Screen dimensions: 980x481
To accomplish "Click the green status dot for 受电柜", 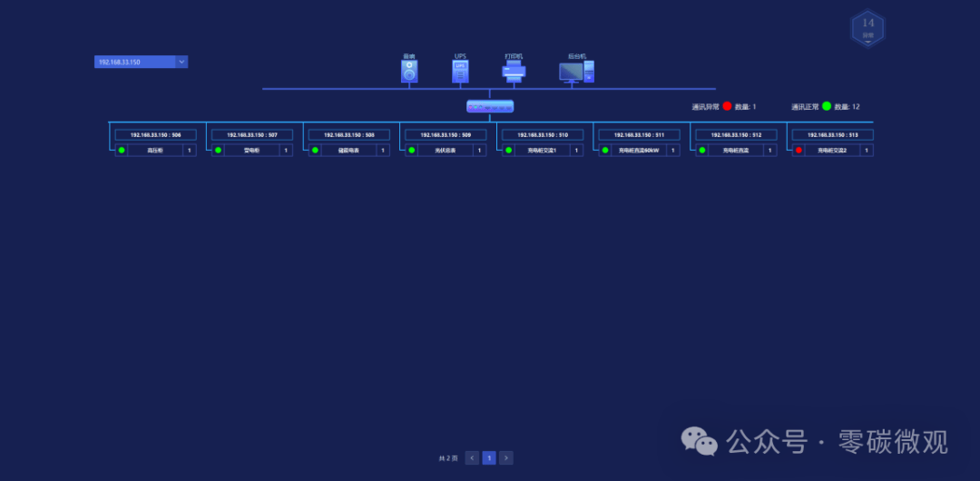I will tap(218, 150).
